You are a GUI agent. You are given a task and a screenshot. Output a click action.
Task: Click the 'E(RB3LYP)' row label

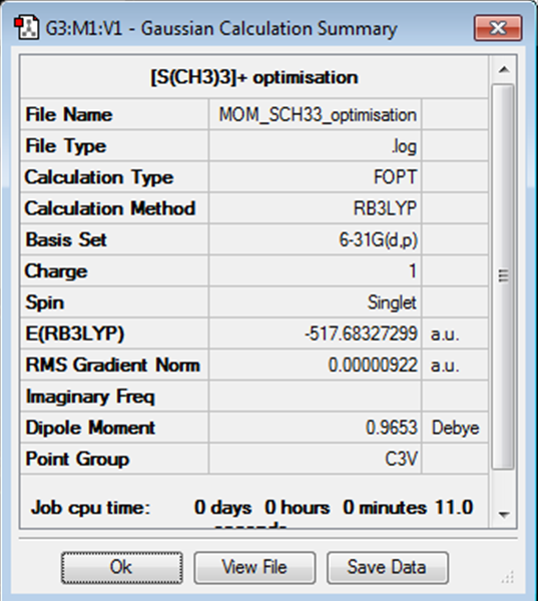point(75,333)
